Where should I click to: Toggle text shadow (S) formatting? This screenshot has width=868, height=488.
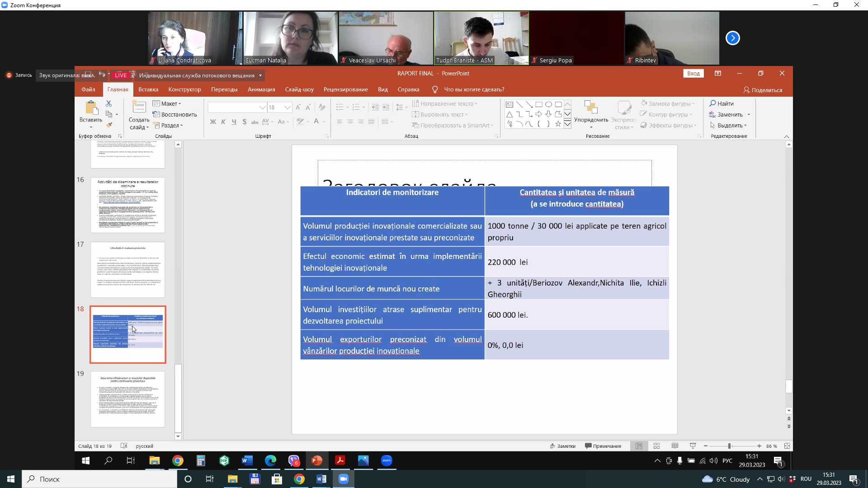244,122
